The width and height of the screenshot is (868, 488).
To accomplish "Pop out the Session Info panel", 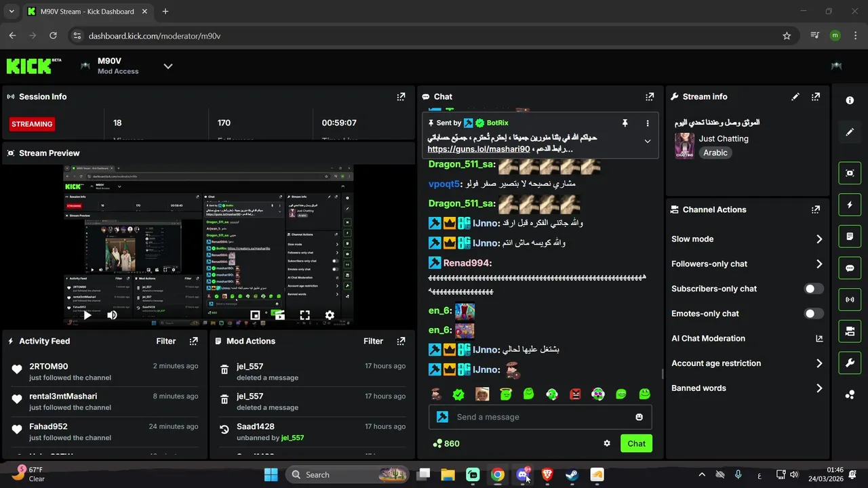I will 401,97.
